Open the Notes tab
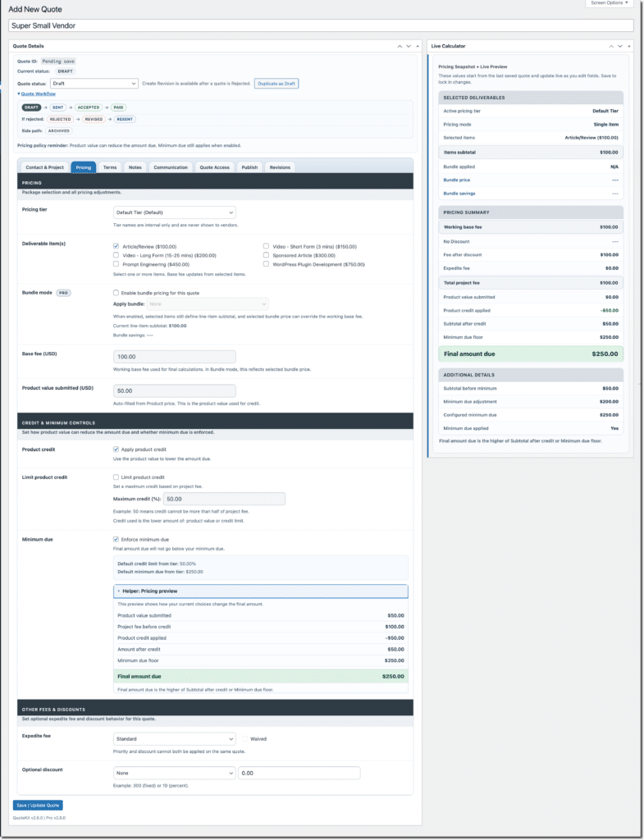 coord(135,167)
